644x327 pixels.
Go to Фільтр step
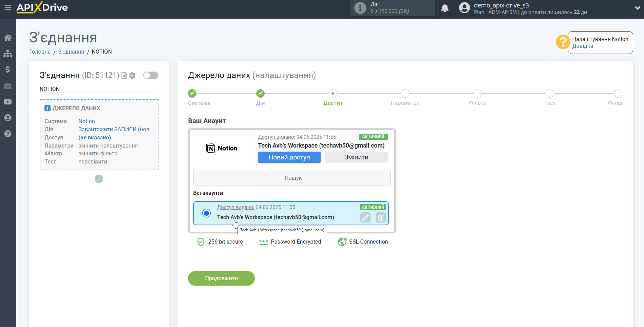coord(477,93)
